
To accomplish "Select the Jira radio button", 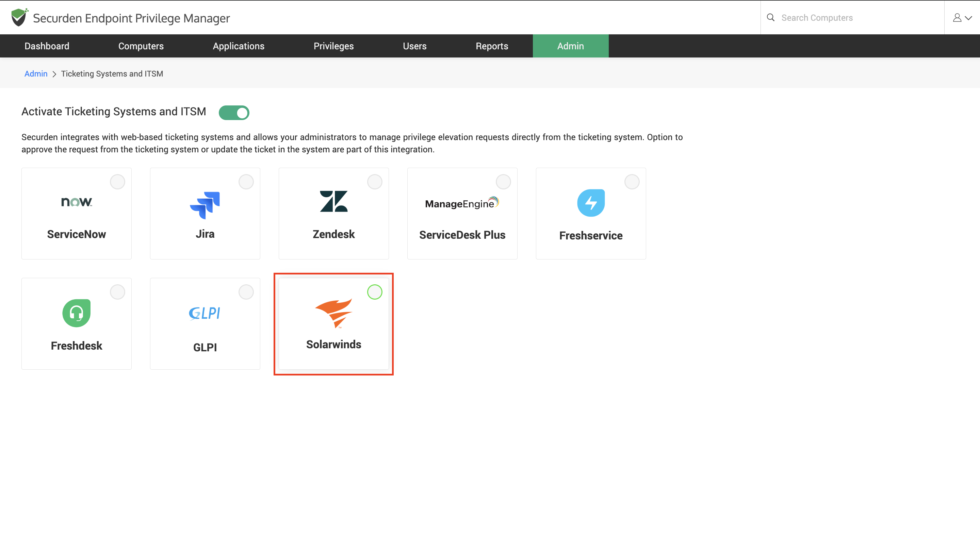I will click(x=246, y=182).
